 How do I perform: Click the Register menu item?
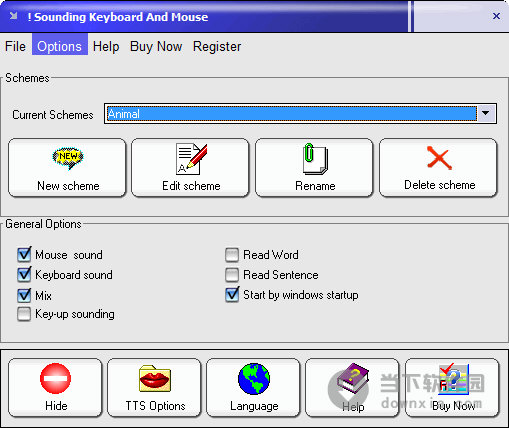217,46
